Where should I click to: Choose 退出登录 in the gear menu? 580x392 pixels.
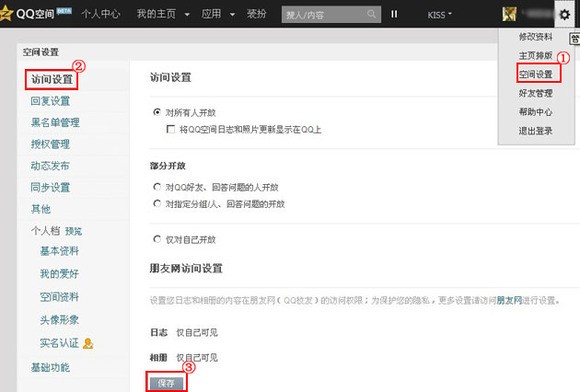[535, 131]
